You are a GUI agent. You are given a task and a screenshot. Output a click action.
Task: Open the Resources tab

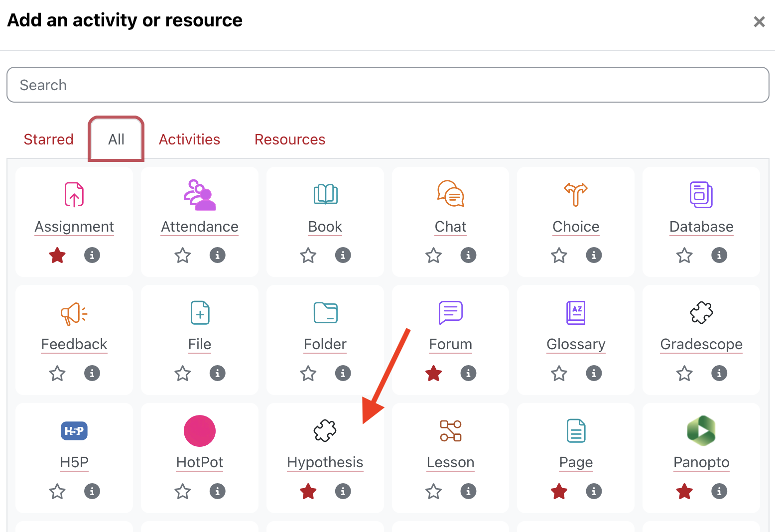290,139
